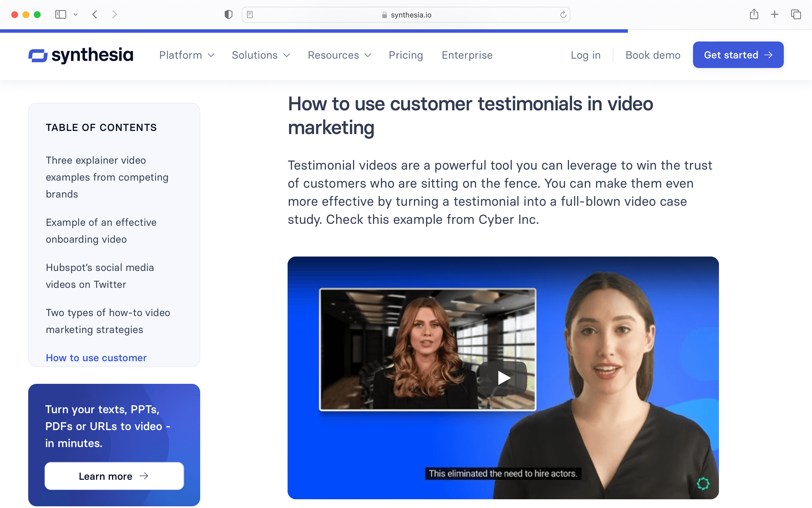812x508 pixels.
Task: Open the Enterprise page
Action: (467, 55)
